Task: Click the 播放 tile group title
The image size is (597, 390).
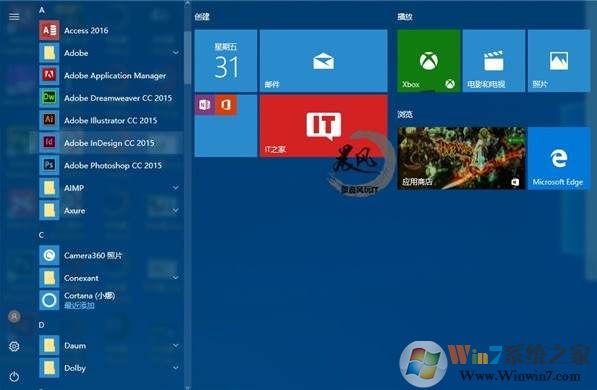Action: point(404,16)
